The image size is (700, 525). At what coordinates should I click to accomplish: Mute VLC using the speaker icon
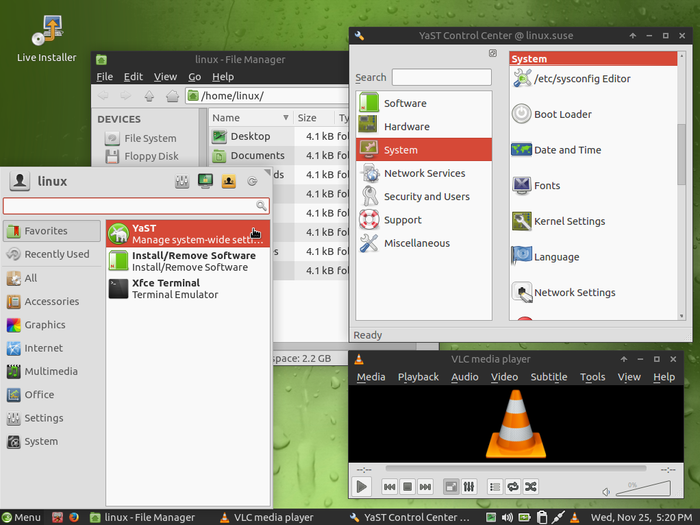606,491
